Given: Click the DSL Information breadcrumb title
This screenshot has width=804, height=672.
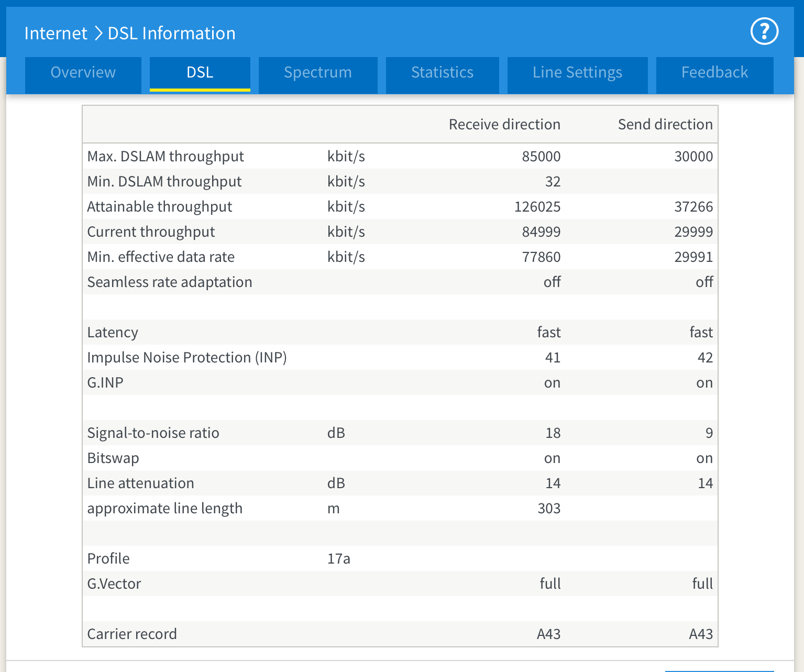Looking at the screenshot, I should click(x=171, y=33).
